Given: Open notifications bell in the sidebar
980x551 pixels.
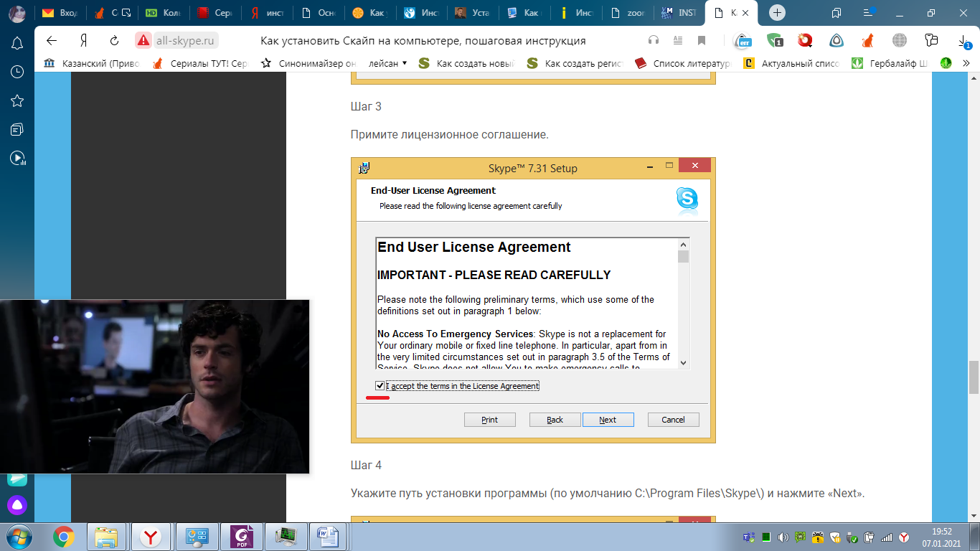Looking at the screenshot, I should point(17,44).
